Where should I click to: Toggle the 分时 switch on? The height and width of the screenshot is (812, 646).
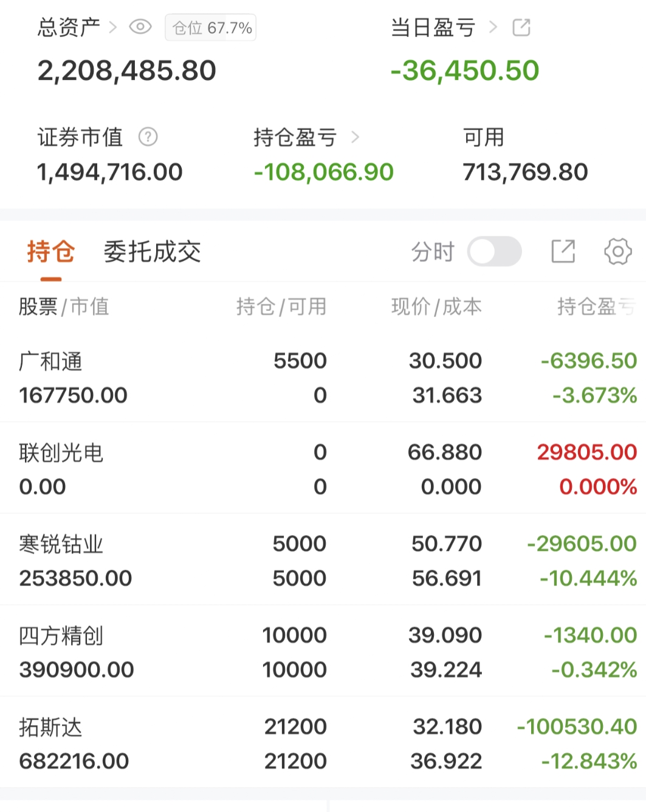point(495,251)
